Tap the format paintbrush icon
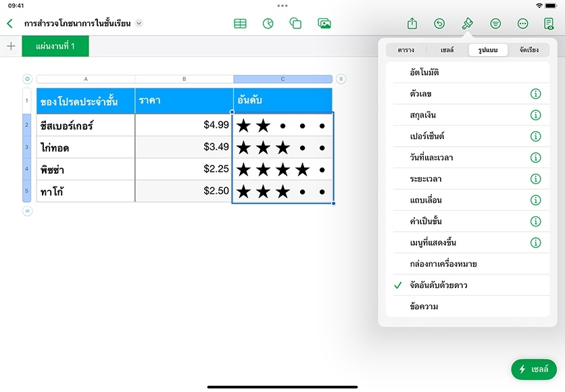This screenshot has height=392, width=565. (467, 24)
